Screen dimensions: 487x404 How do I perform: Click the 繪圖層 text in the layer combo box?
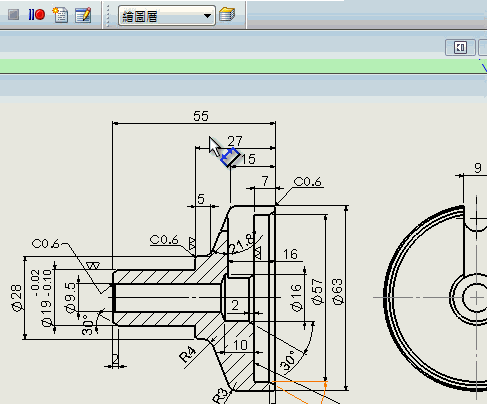(140, 16)
